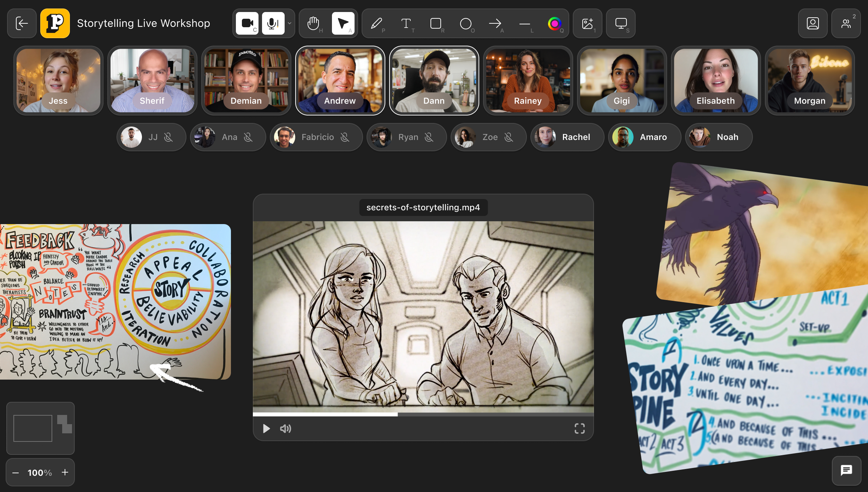Open the chat panel
This screenshot has width=868, height=492.
tap(846, 470)
